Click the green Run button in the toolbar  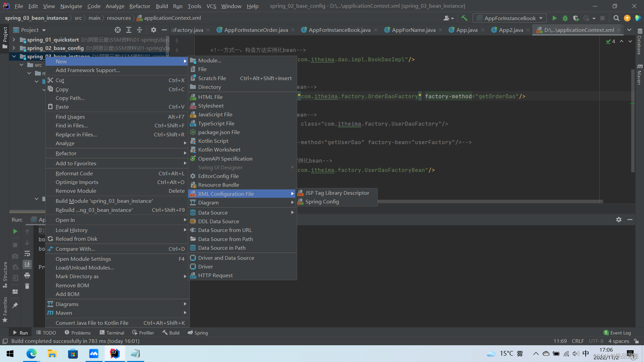point(554,18)
